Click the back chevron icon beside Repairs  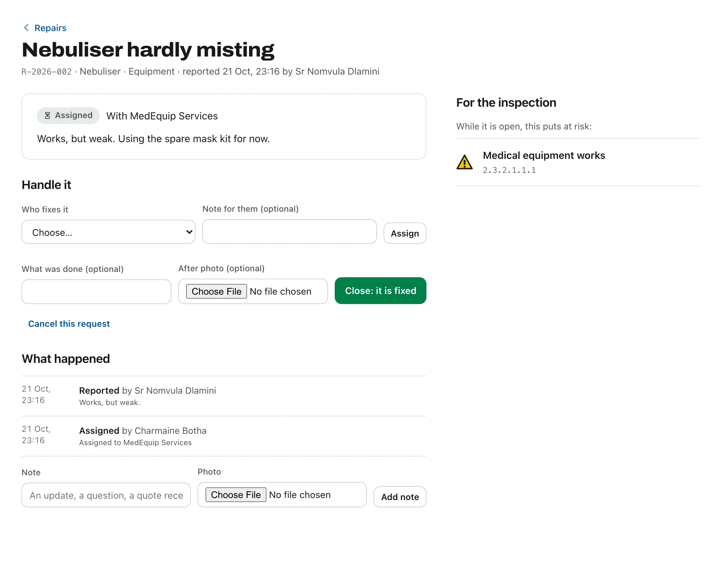coord(26,28)
